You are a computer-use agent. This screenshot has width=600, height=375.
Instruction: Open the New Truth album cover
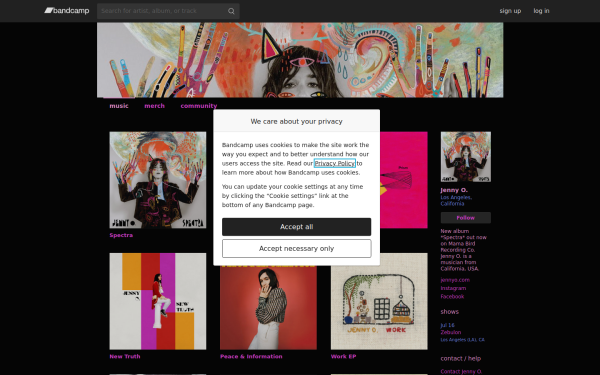158,301
